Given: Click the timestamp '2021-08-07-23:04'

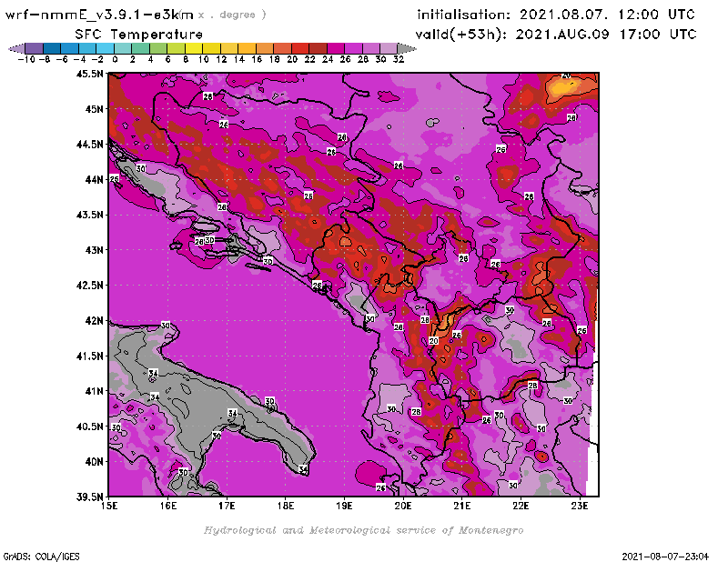Looking at the screenshot, I should click(x=665, y=557).
